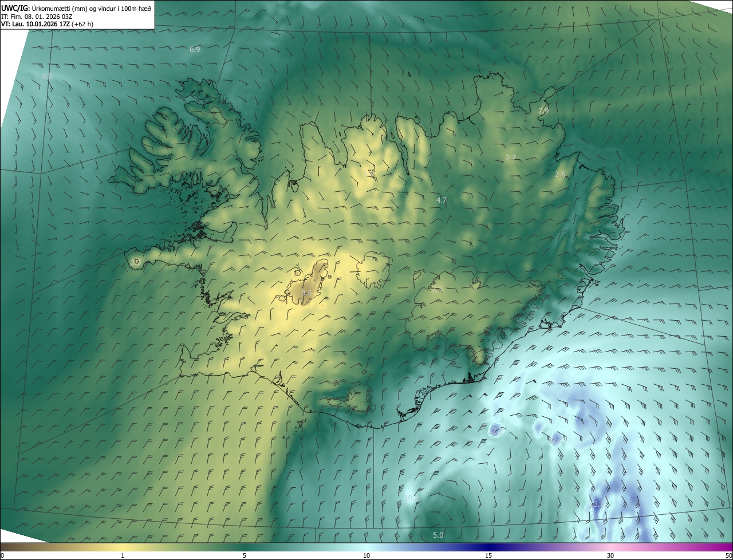Screen dimensions: 733x560
Task: Select the 2.6 value on the map
Action: 560,174
